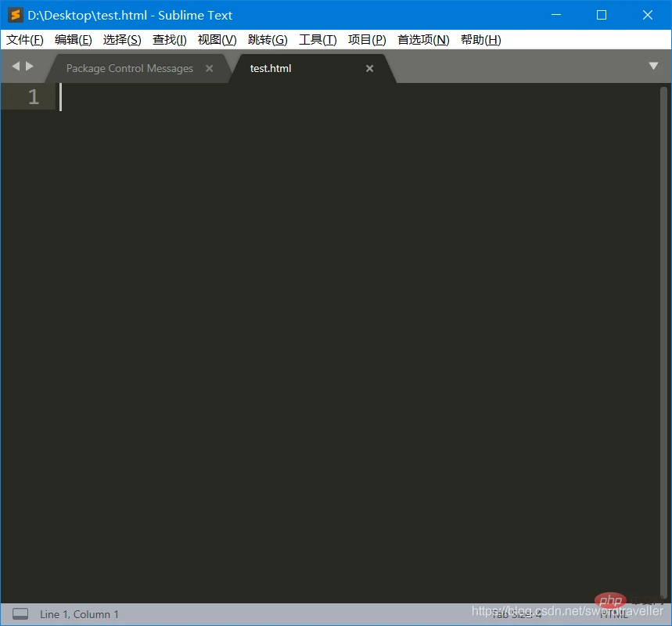This screenshot has height=626, width=672.
Task: Click line number 1 in the gutter
Action: pyautogui.click(x=34, y=97)
